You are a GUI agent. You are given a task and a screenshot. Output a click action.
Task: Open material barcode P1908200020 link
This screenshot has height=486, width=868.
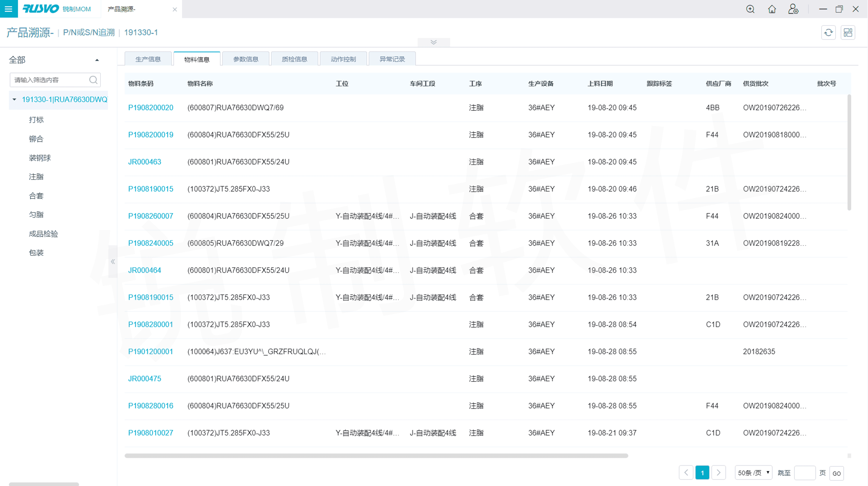pyautogui.click(x=151, y=108)
